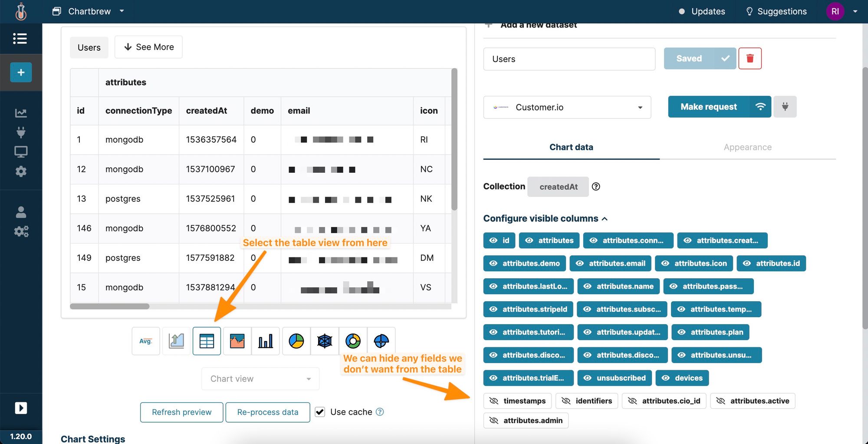Click the blue plus create button in sidebar
The image size is (868, 444).
[21, 72]
